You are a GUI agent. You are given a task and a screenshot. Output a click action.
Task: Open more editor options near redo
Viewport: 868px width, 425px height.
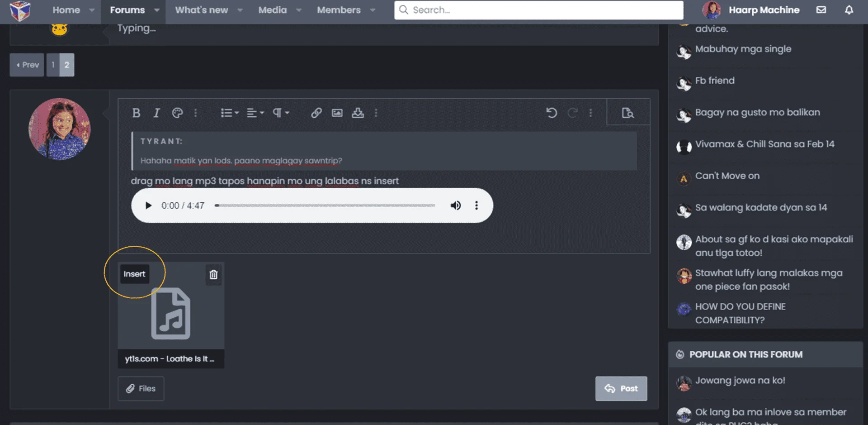tap(591, 113)
